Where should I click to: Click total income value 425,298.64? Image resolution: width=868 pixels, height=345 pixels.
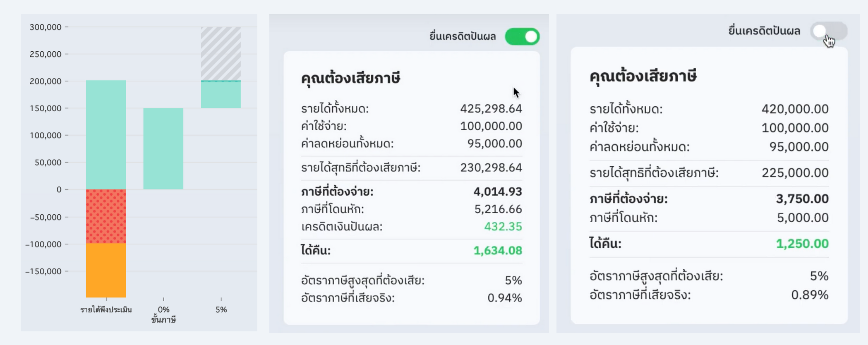[491, 109]
